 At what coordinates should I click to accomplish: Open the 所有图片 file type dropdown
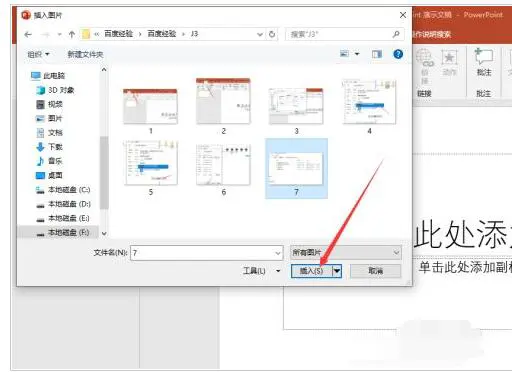[346, 253]
